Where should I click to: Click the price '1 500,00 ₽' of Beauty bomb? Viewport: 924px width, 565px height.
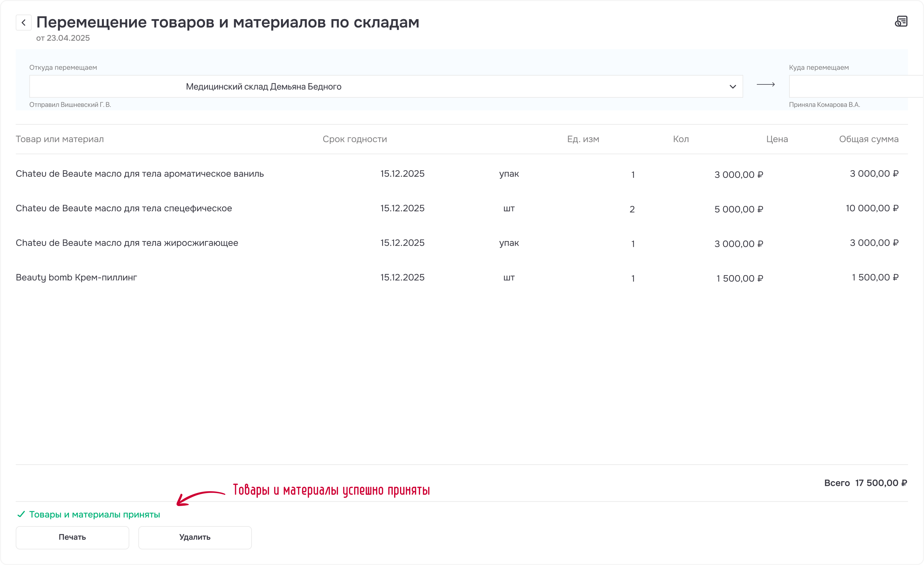coord(740,278)
